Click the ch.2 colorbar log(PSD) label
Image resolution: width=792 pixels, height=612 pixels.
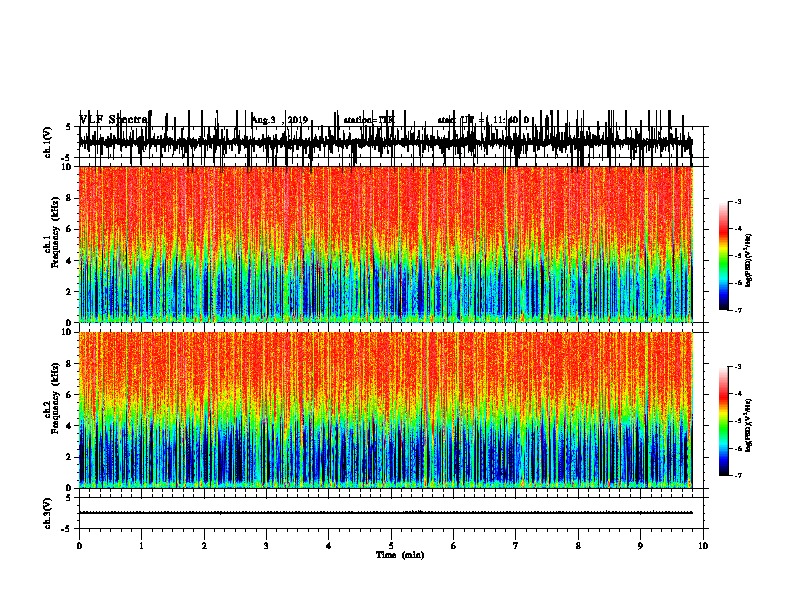[749, 426]
